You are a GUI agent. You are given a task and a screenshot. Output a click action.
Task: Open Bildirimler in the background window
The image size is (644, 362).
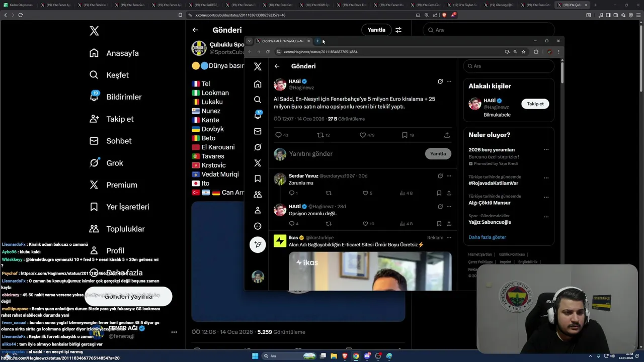pyautogui.click(x=115, y=97)
